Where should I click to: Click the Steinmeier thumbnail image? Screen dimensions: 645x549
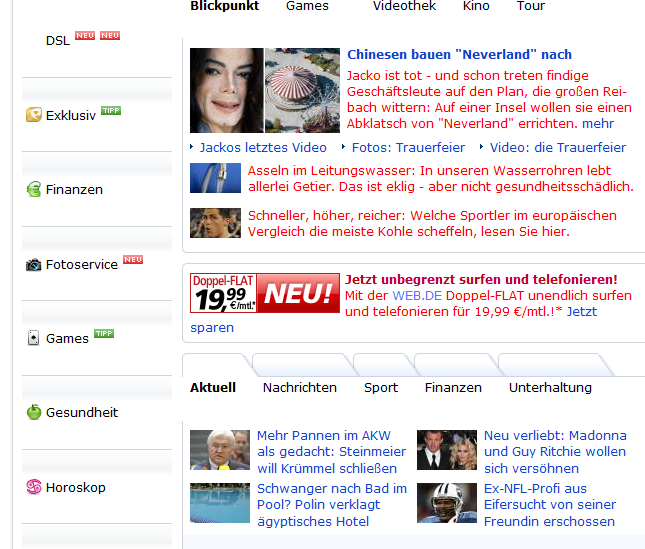click(220, 450)
